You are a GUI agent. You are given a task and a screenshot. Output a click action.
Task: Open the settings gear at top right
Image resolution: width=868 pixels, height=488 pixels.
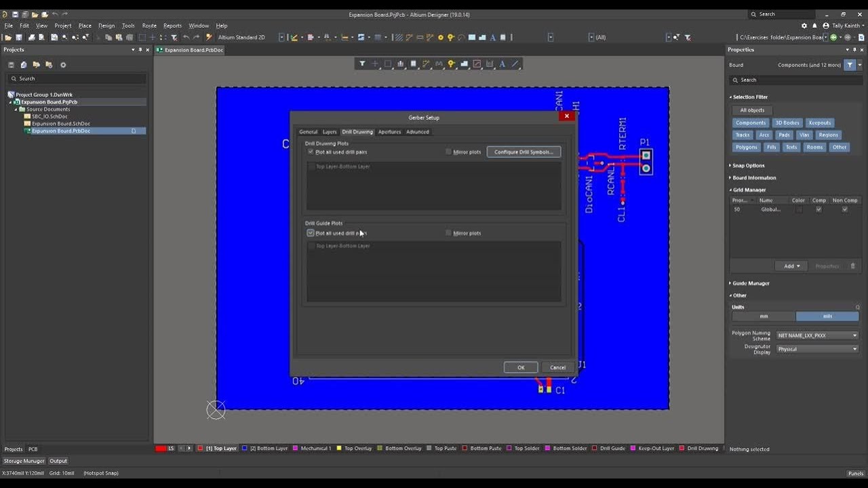click(804, 26)
